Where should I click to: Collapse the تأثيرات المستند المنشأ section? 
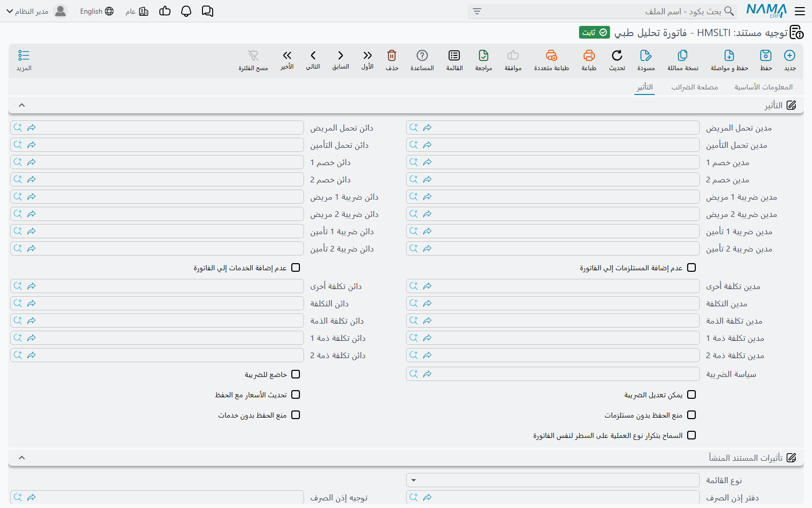pos(22,458)
